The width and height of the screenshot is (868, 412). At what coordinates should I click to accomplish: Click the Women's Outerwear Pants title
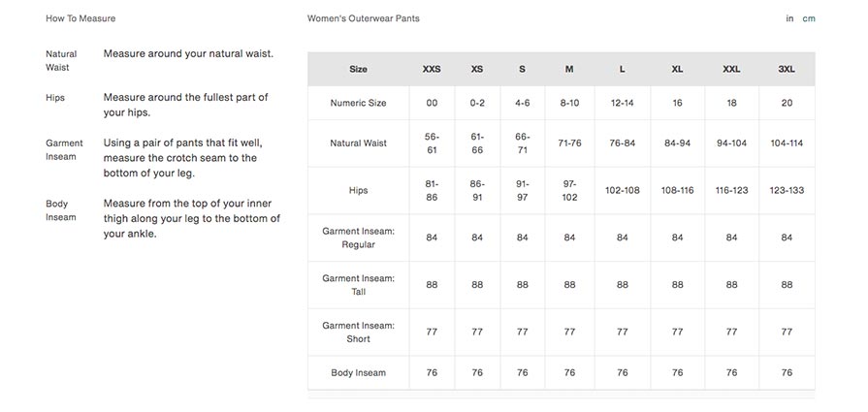363,18
